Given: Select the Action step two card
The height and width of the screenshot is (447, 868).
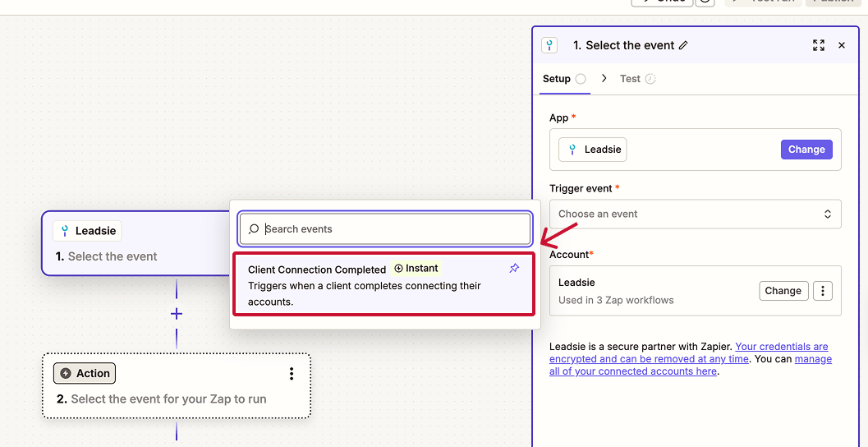Looking at the screenshot, I should tap(177, 385).
